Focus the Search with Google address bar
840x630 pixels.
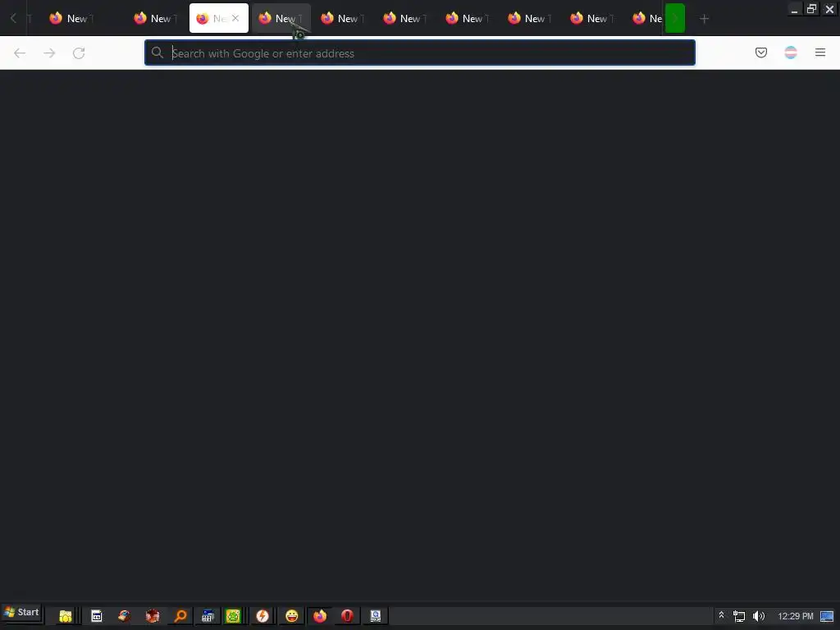click(419, 53)
